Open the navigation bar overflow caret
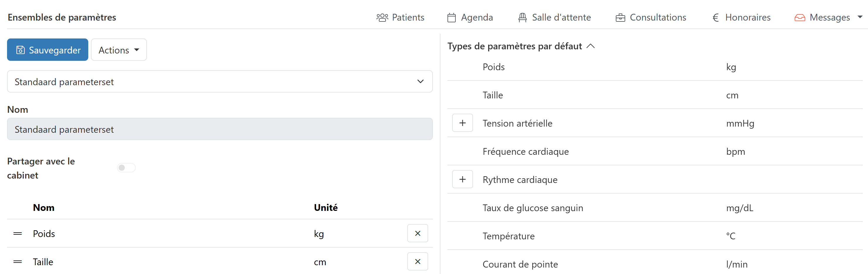The image size is (868, 274). 859,17
